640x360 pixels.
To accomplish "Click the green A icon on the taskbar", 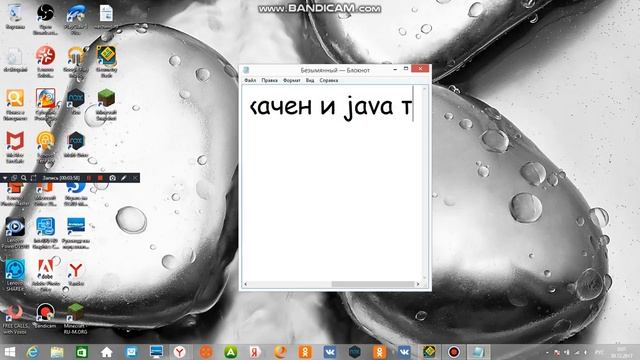I will coord(231,352).
